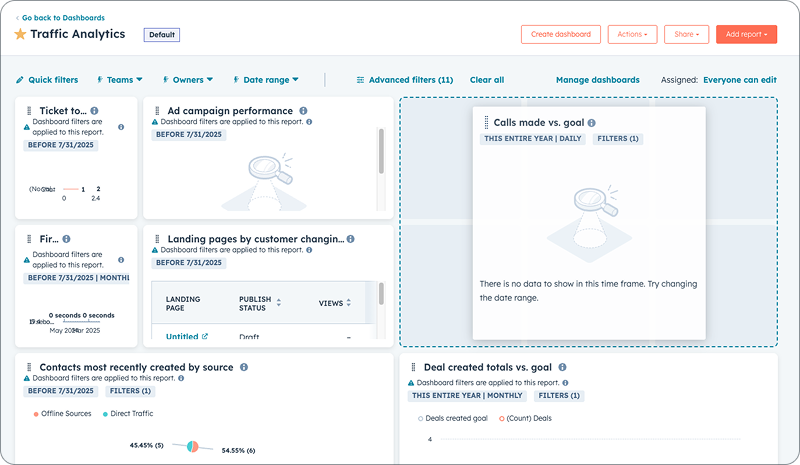Click the Create dashboard button
The image size is (800, 465).
561,34
